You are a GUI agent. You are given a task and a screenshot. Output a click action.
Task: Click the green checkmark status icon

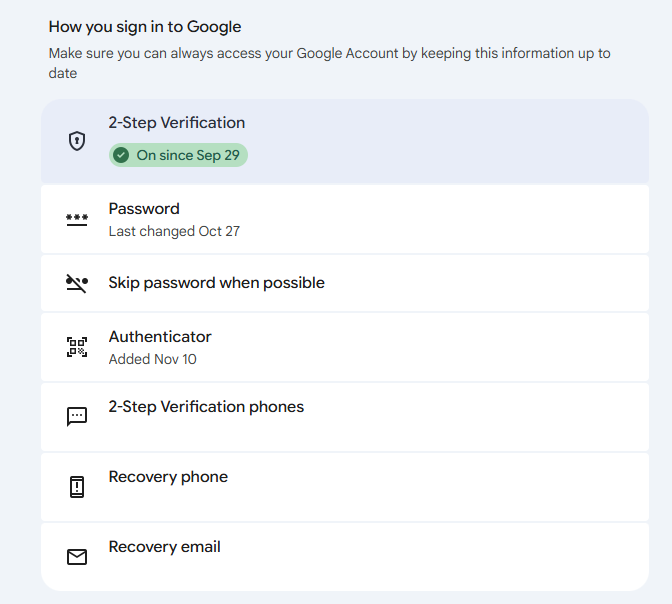[121, 155]
